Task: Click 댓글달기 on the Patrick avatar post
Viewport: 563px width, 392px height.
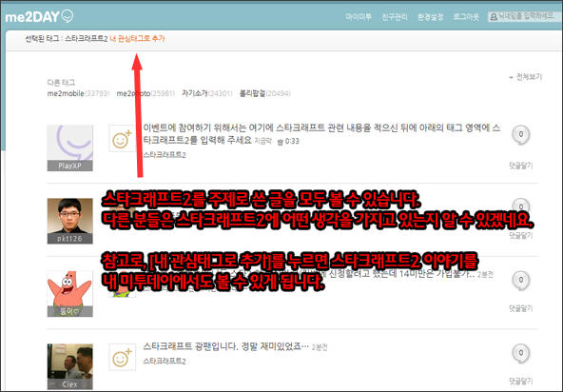Action: [520, 308]
